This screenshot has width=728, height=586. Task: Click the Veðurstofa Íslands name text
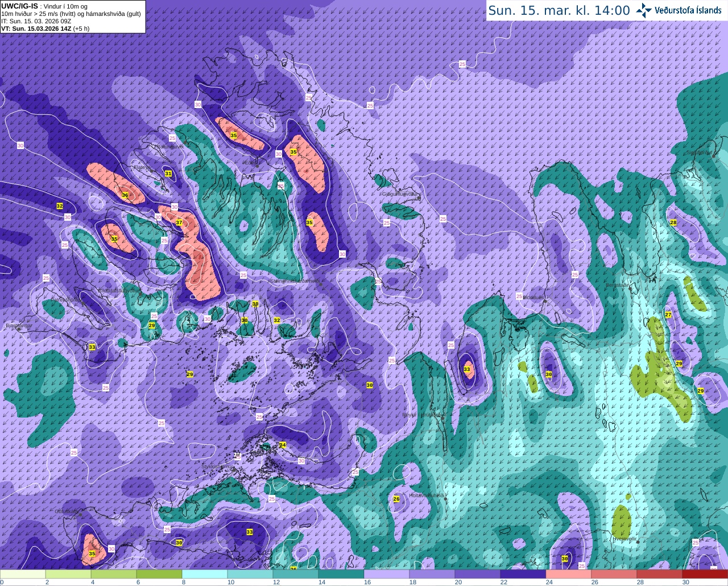click(x=688, y=10)
